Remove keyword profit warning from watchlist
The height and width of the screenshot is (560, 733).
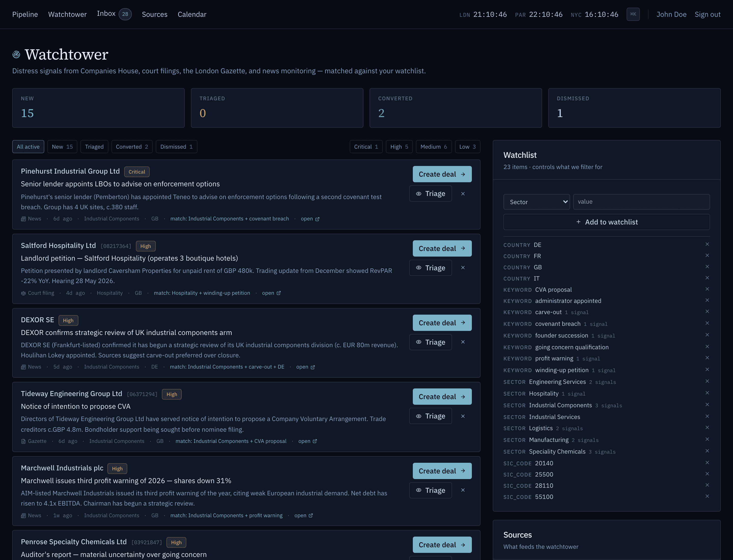(x=707, y=358)
